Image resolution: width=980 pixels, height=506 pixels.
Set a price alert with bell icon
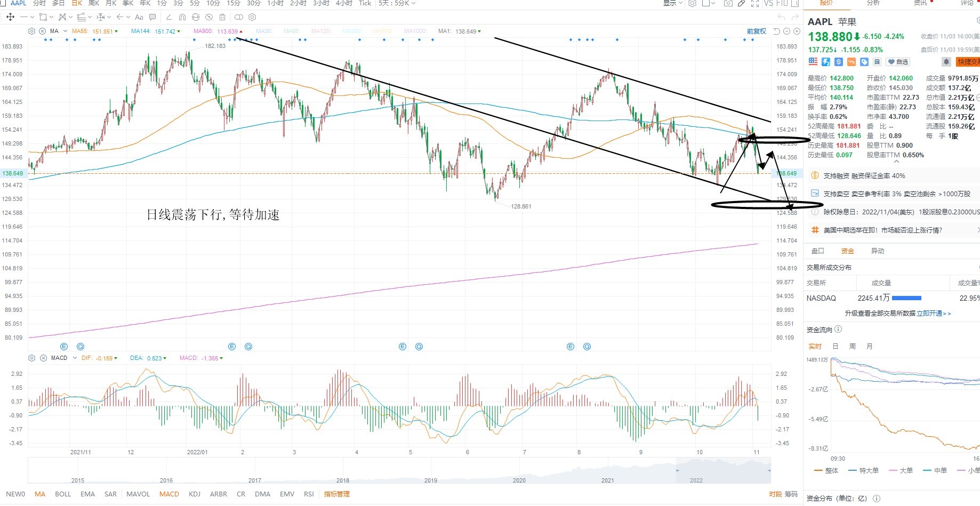point(946,62)
